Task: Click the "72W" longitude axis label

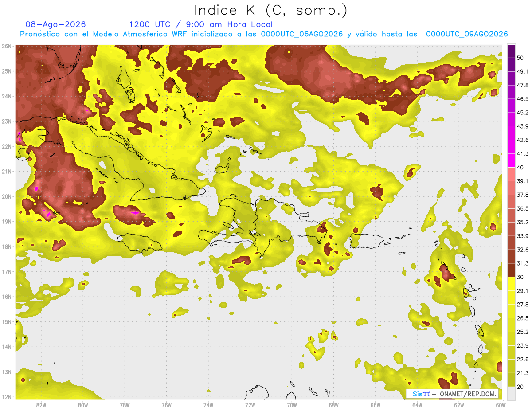Action: [x=250, y=405]
